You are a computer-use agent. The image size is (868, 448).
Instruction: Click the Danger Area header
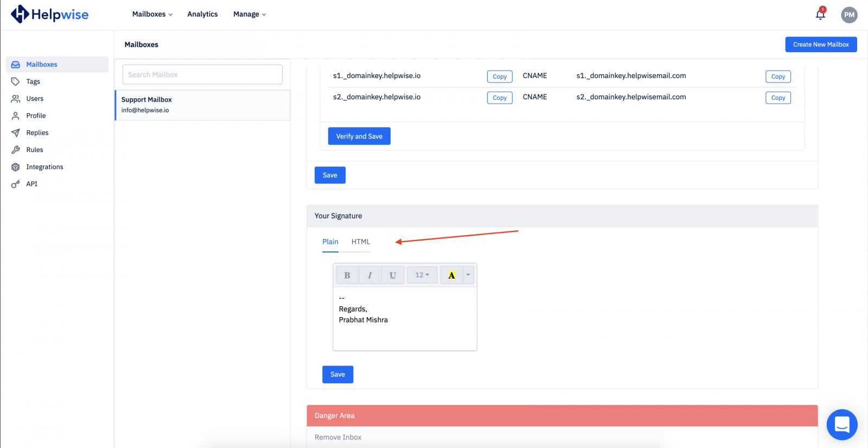pos(562,415)
